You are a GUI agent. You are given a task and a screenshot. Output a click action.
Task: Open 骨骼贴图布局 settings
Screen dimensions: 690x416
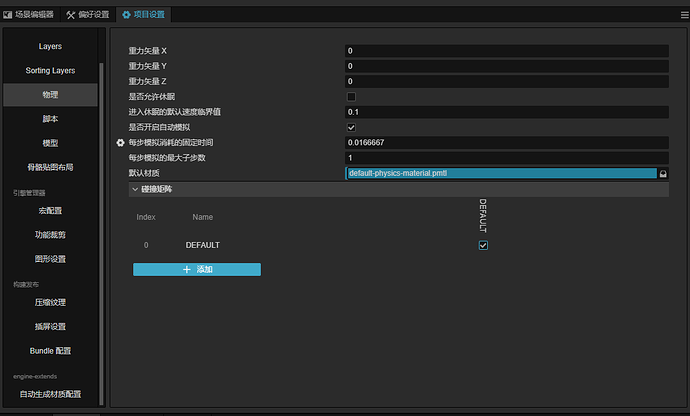[x=50, y=167]
